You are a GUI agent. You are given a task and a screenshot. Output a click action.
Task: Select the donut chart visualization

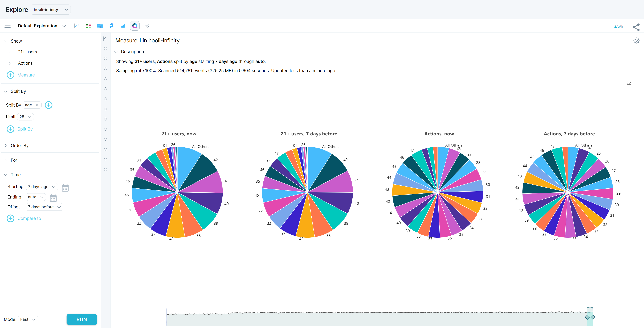(135, 26)
